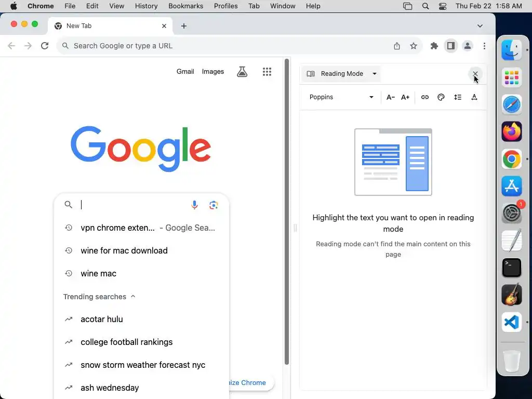Open System Settings from the Dock
This screenshot has height=399, width=532.
click(x=512, y=213)
